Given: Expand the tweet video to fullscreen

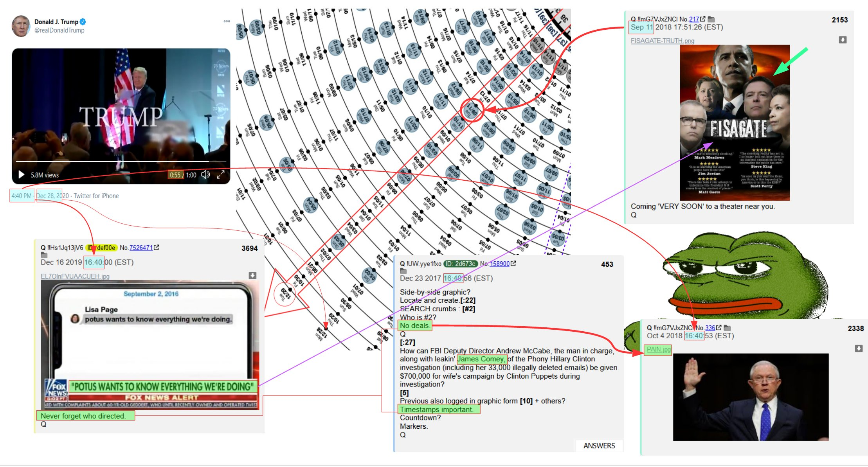Looking at the screenshot, I should tap(221, 175).
